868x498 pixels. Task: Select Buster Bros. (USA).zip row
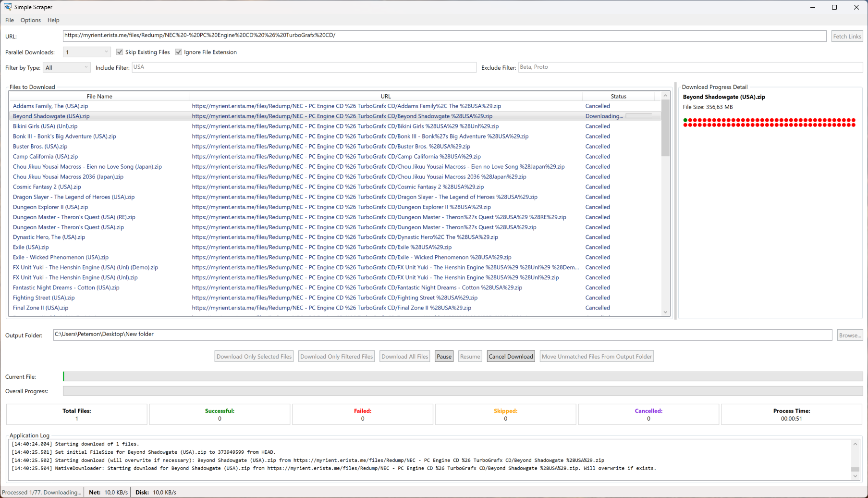click(x=335, y=147)
